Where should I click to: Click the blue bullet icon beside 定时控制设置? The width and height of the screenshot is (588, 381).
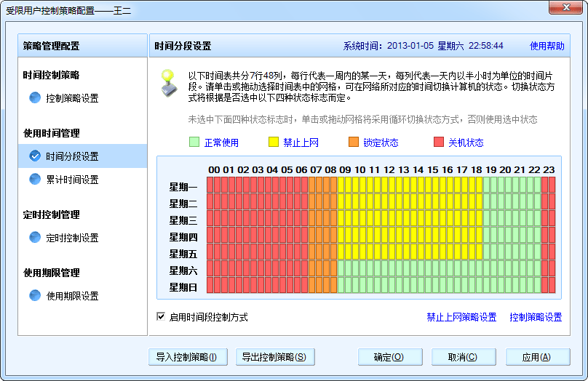pos(35,237)
